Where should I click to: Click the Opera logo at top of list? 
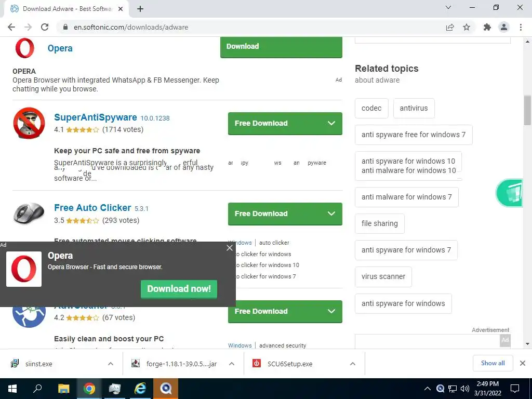click(25, 48)
